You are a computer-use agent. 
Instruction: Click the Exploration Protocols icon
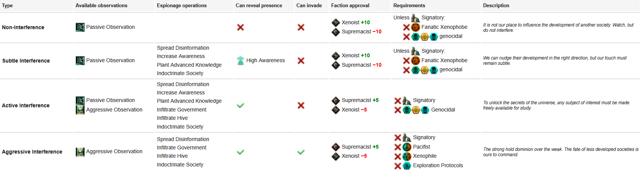point(407,166)
